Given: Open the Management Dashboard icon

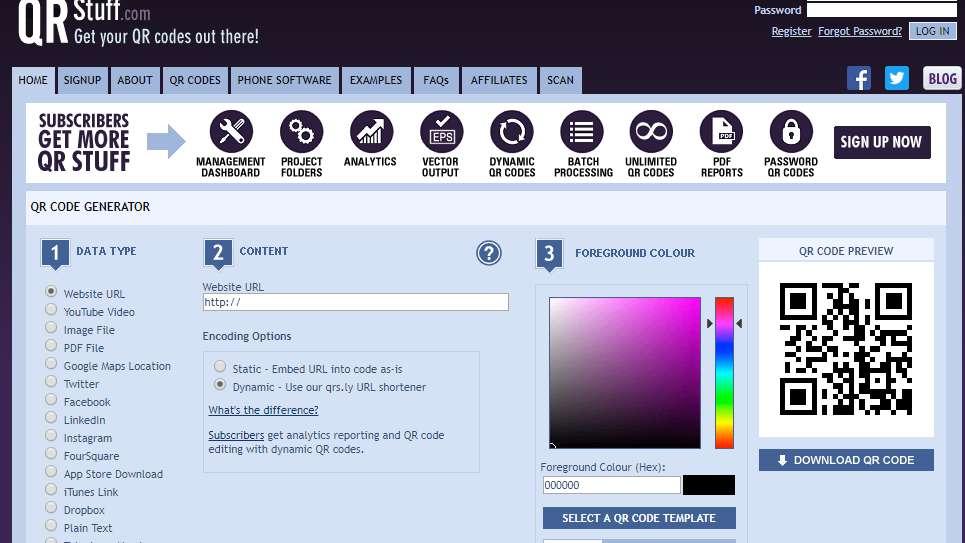Looking at the screenshot, I should [x=231, y=131].
